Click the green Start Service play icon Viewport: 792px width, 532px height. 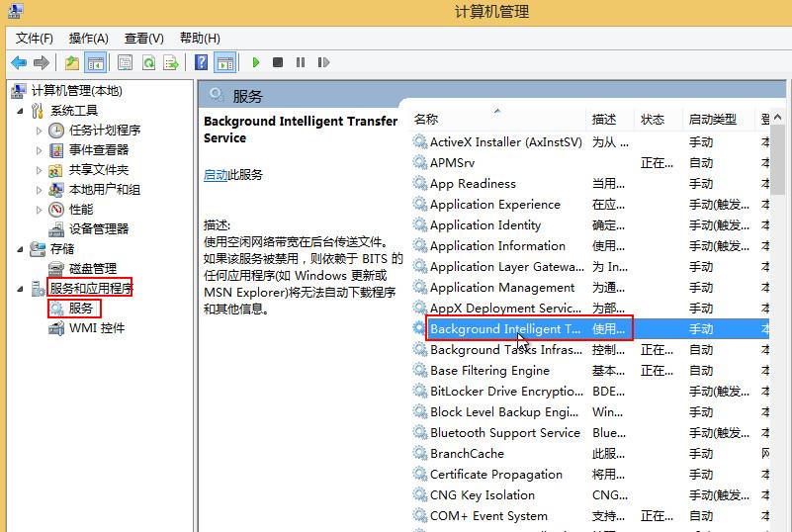tap(255, 62)
